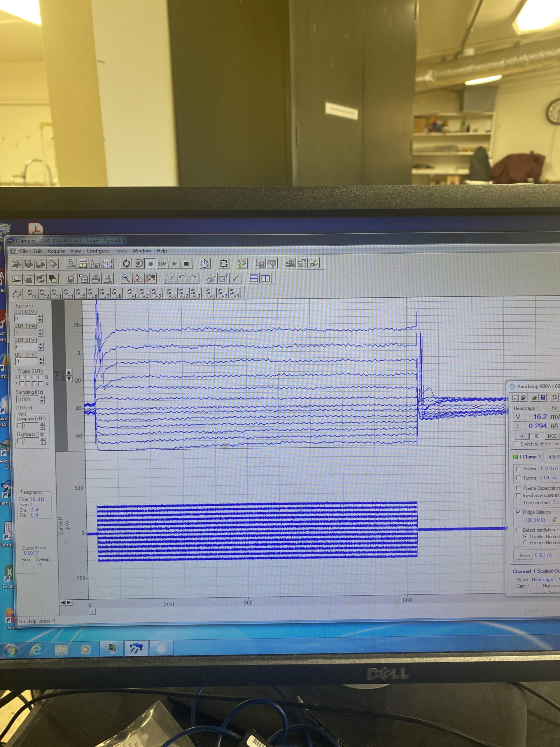The image size is (560, 747).
Task: Click the Bridge Balance lock icon
Action: click(x=555, y=520)
